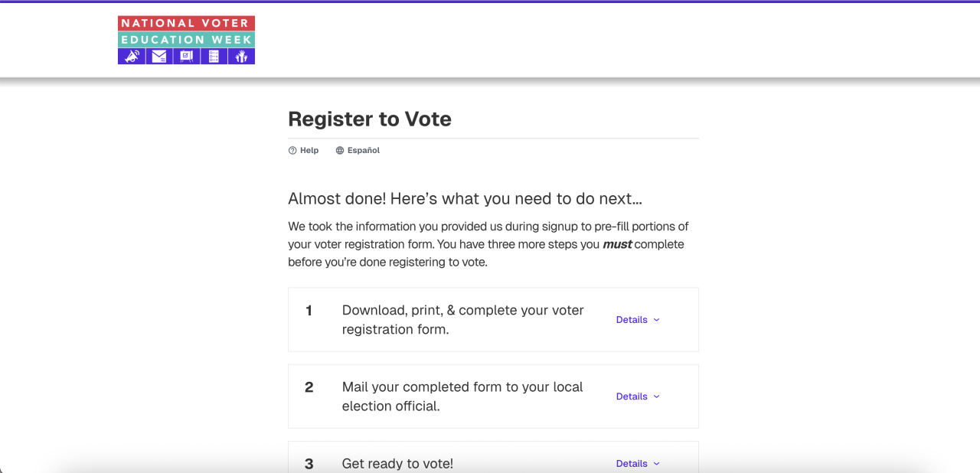Click chevron next to step 1 Details
The width and height of the screenshot is (980, 473).
(656, 320)
